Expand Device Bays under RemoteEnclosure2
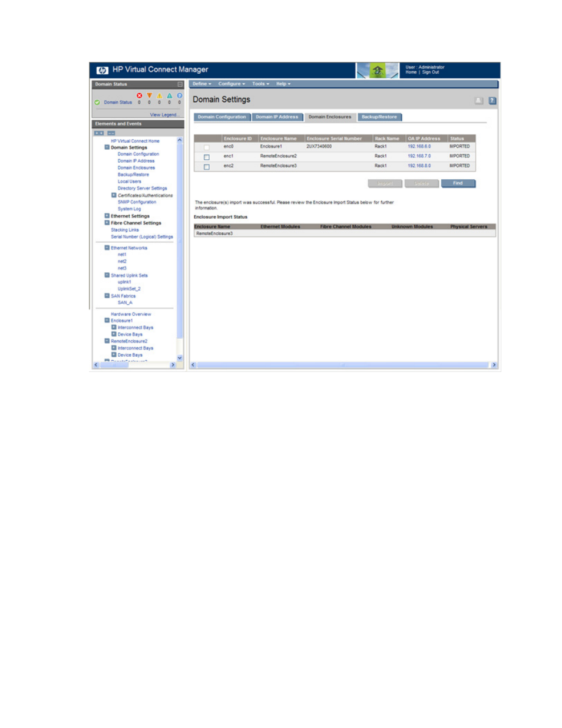The image size is (562, 728). click(114, 355)
